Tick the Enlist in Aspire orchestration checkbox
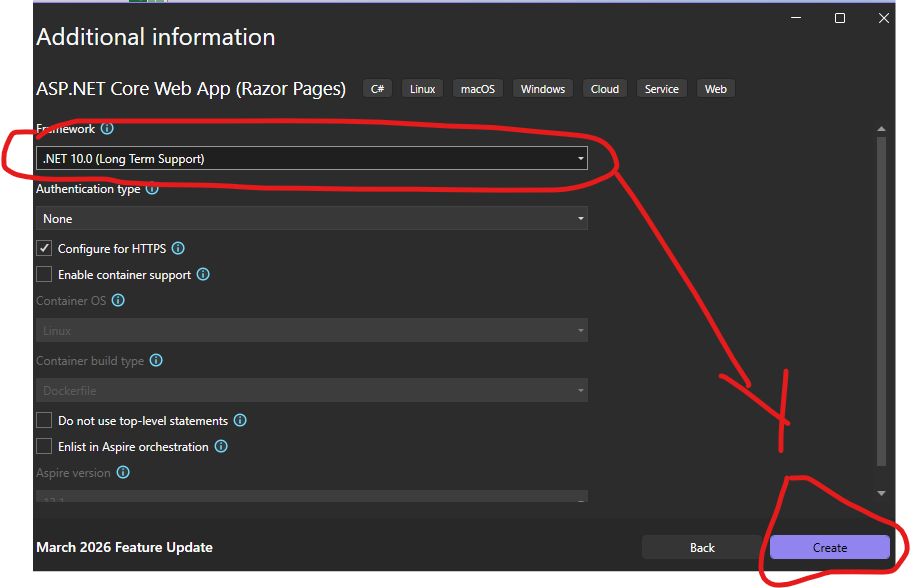The height and width of the screenshot is (588, 911). 44,447
